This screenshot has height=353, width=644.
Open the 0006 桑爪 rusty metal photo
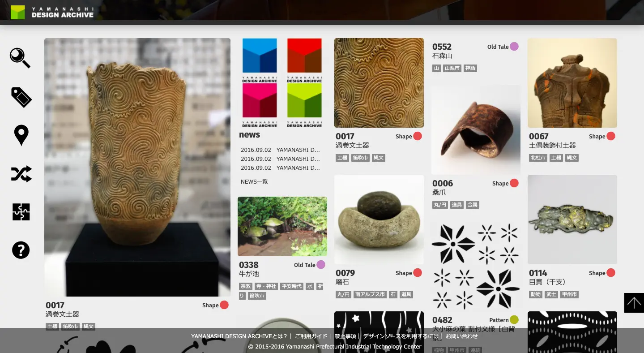476,130
